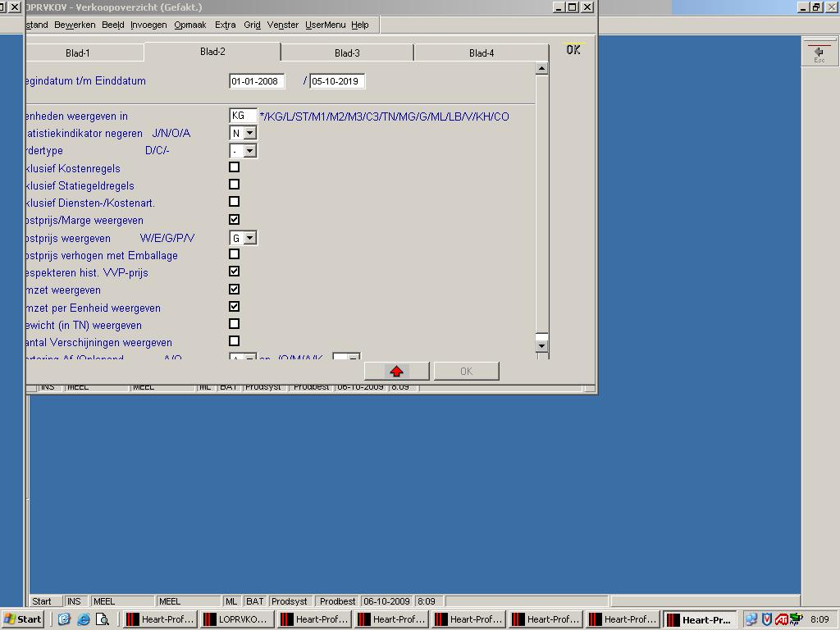Open the Bewerken menu
This screenshot has height=630, width=840.
(x=75, y=25)
